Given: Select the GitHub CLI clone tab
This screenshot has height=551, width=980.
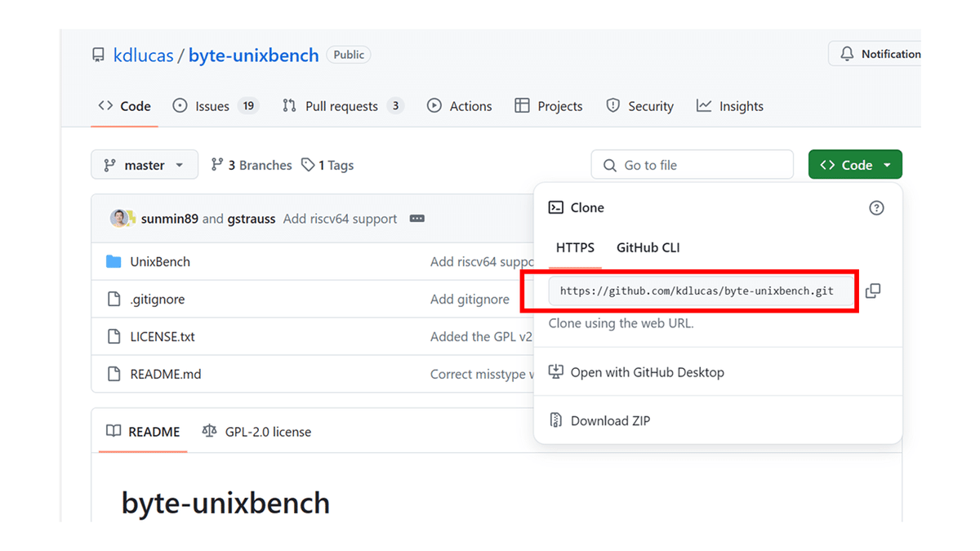Looking at the screenshot, I should [648, 247].
